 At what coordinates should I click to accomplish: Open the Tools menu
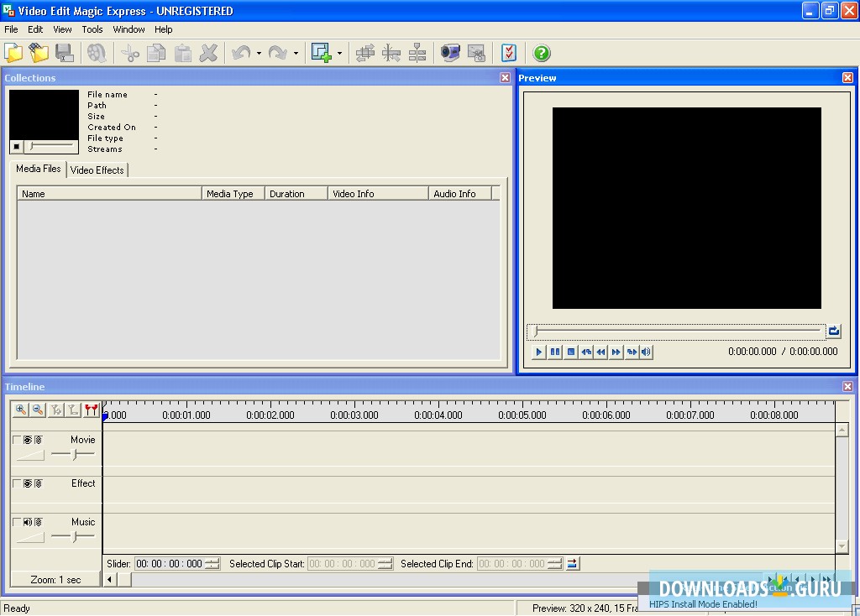coord(92,29)
